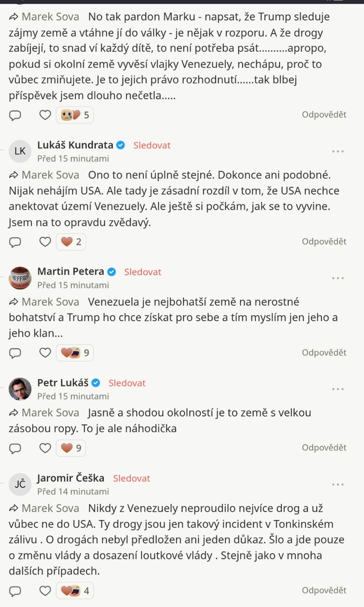The width and height of the screenshot is (364, 607).
Task: Click reply arrow icon in Petr Lukáš's comment
Action: pyautogui.click(x=14, y=413)
